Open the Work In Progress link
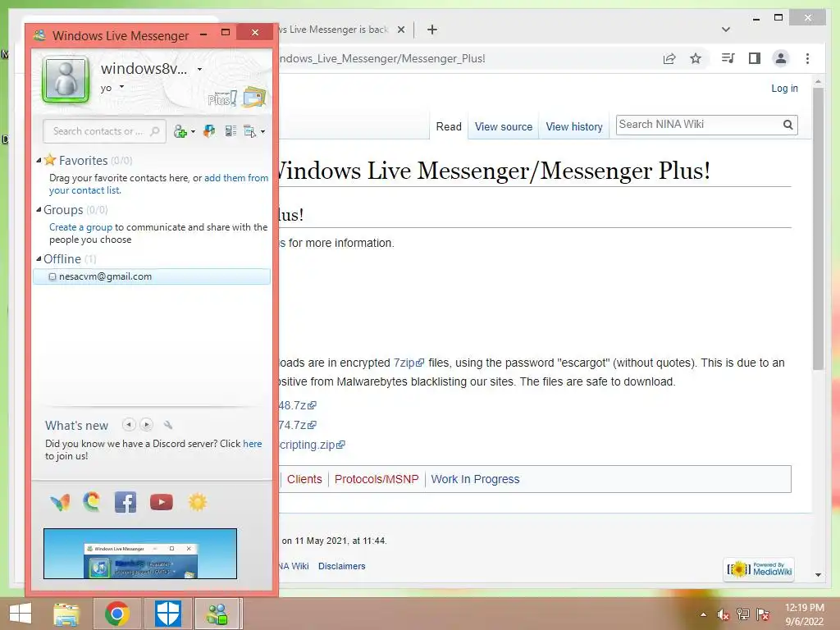The height and width of the screenshot is (630, 840). [x=475, y=479]
